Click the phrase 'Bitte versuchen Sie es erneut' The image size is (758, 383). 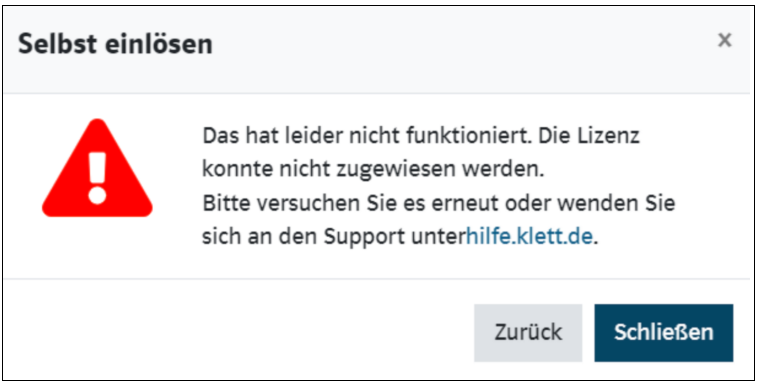[350, 203]
